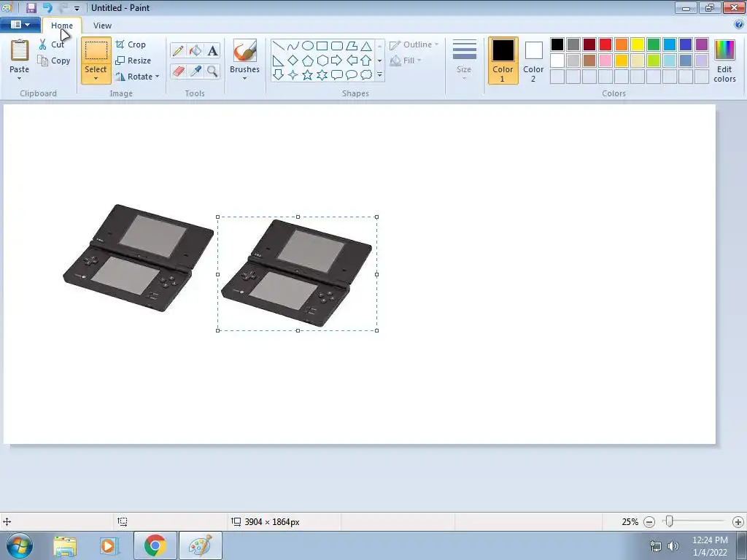Open the Brushes dropdown arrow

(244, 78)
